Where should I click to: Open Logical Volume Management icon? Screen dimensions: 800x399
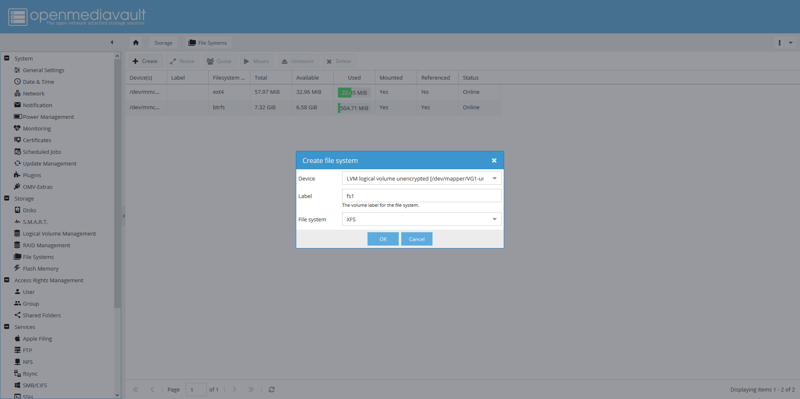click(x=17, y=233)
